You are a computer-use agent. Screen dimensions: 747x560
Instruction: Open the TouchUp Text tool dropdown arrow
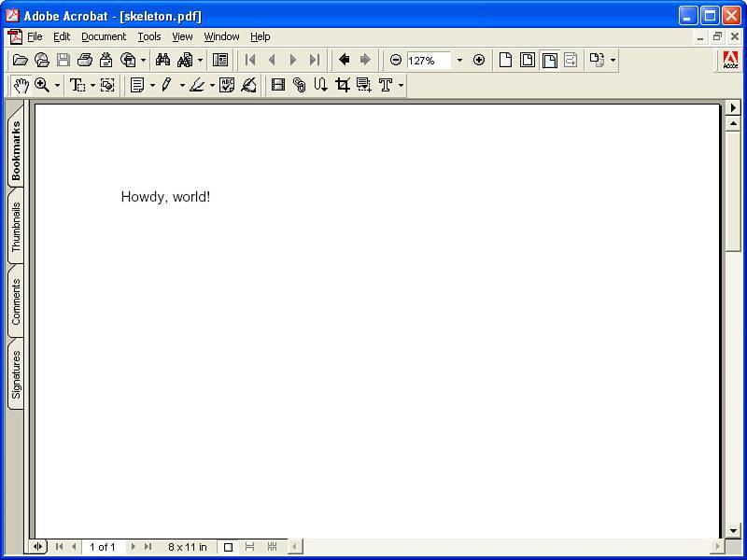pos(401,85)
